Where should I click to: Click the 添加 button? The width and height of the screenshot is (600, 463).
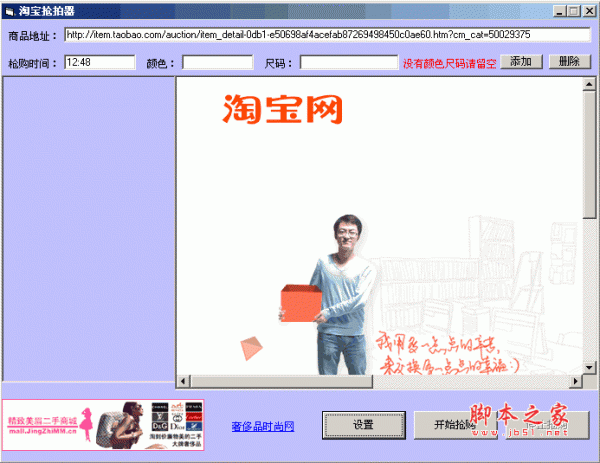pos(521,62)
